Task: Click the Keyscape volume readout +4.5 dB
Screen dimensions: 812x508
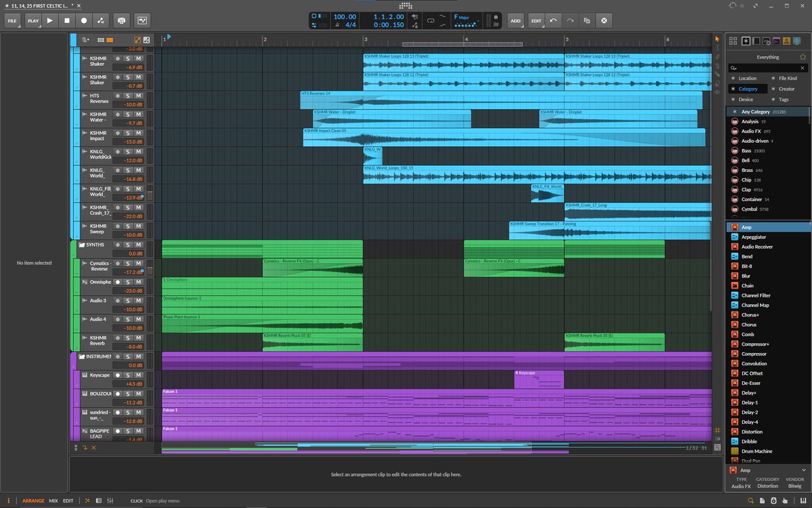Action: pyautogui.click(x=128, y=384)
